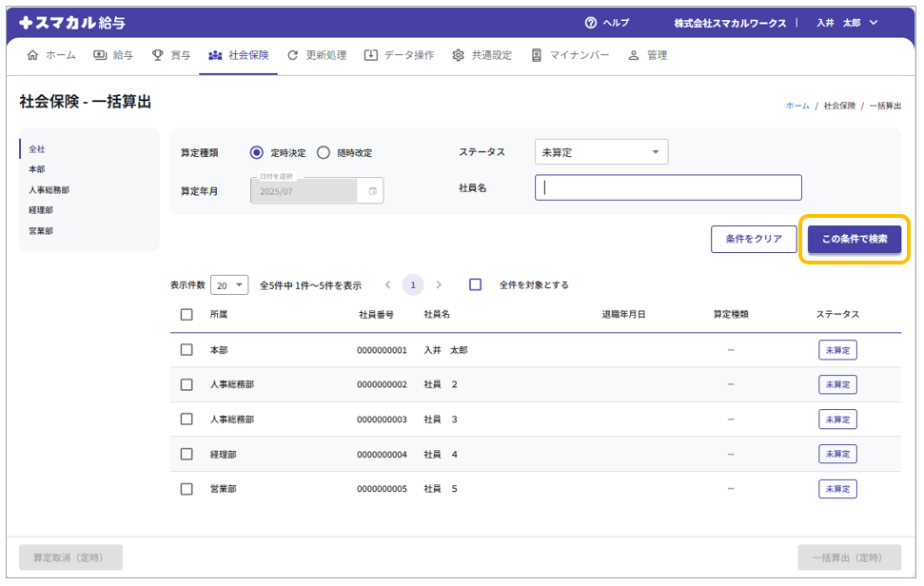Screen dimensions: 924x586
Task: Open the ステータス dropdown showing 未算定
Action: pyautogui.click(x=600, y=152)
